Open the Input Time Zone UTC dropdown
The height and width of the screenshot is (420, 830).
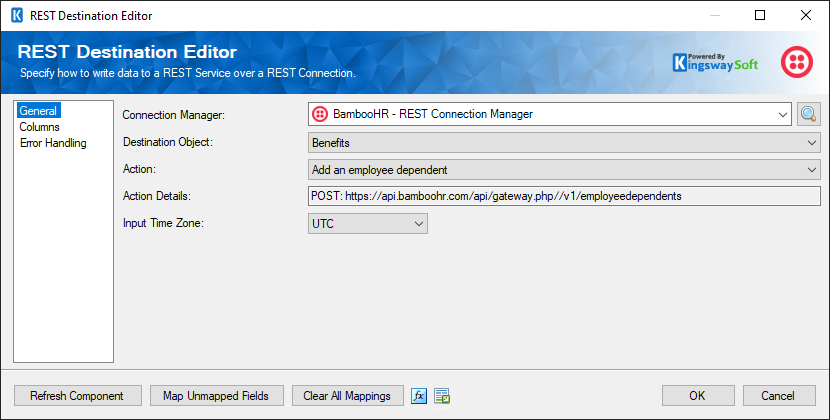click(368, 224)
